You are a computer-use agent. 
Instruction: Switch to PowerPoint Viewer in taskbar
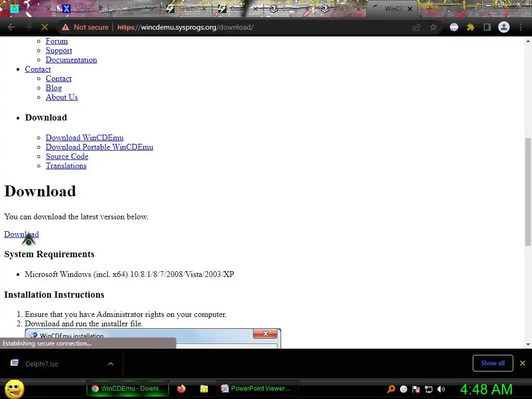tap(258, 389)
